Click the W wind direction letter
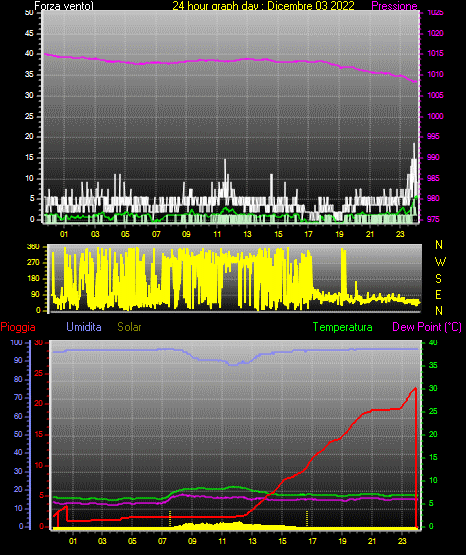466x555 pixels. pos(440,262)
